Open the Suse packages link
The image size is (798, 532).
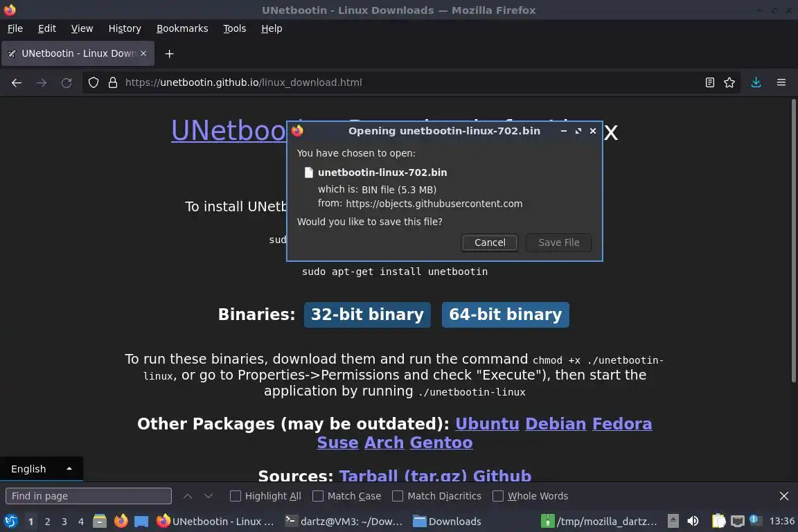pyautogui.click(x=337, y=443)
